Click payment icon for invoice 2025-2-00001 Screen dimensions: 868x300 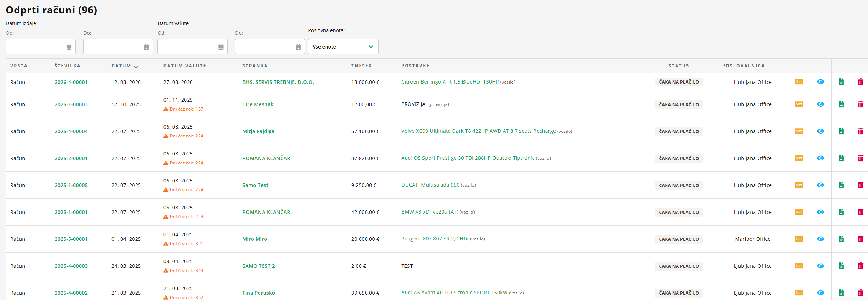799,158
